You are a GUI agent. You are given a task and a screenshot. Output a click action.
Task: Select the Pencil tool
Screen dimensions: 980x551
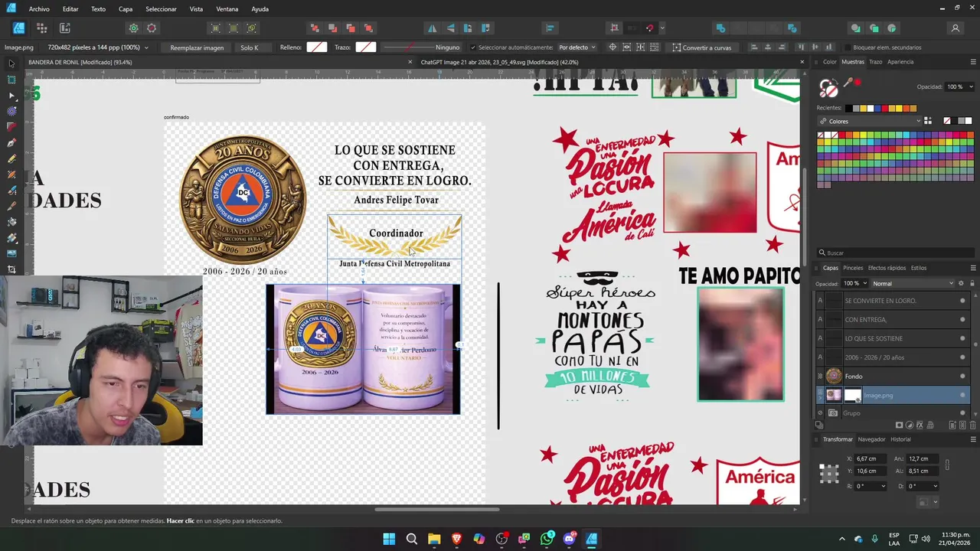(11, 159)
